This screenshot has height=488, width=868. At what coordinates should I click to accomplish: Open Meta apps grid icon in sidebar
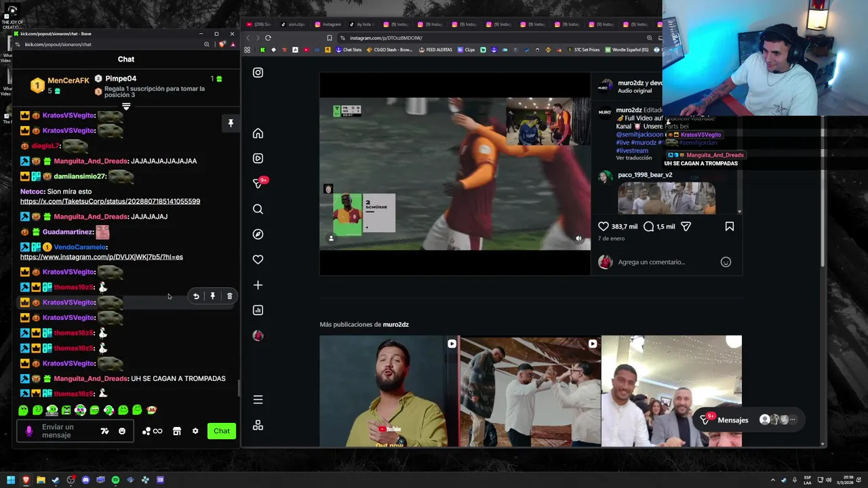tap(258, 426)
